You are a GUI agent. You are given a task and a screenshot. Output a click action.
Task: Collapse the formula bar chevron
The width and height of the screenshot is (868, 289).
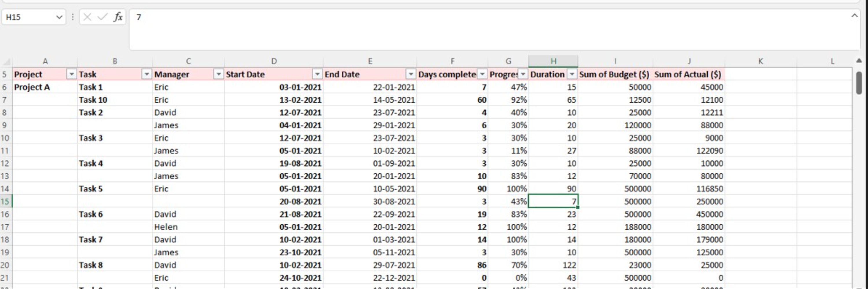(x=854, y=16)
